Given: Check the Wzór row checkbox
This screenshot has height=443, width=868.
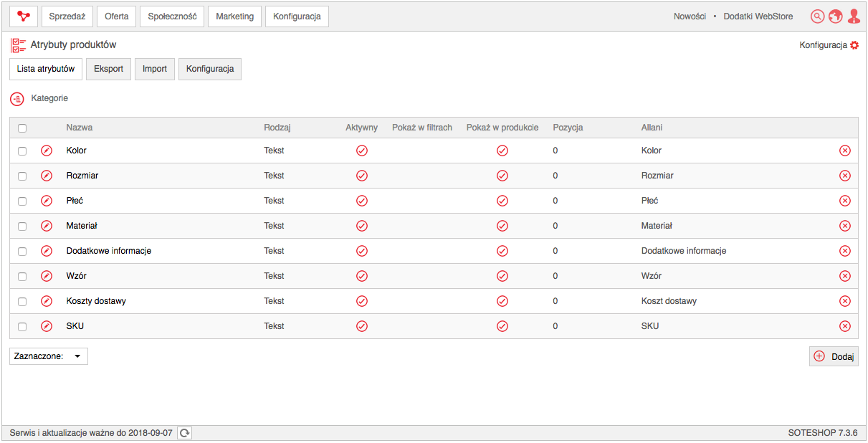Looking at the screenshot, I should click(x=22, y=277).
